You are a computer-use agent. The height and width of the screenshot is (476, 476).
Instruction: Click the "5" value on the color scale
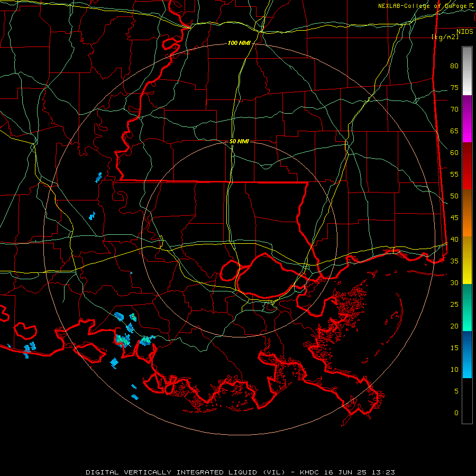(456, 391)
